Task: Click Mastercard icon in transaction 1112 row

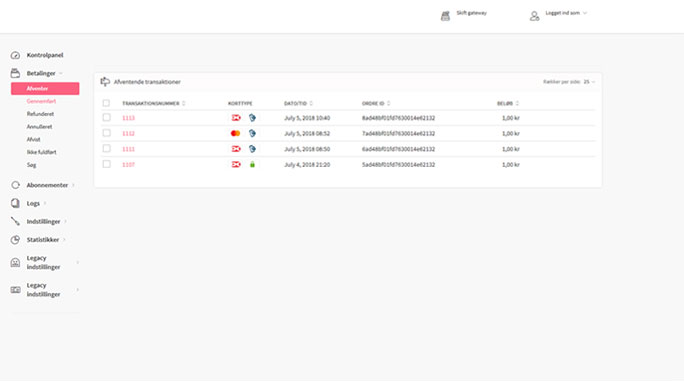Action: tap(236, 133)
